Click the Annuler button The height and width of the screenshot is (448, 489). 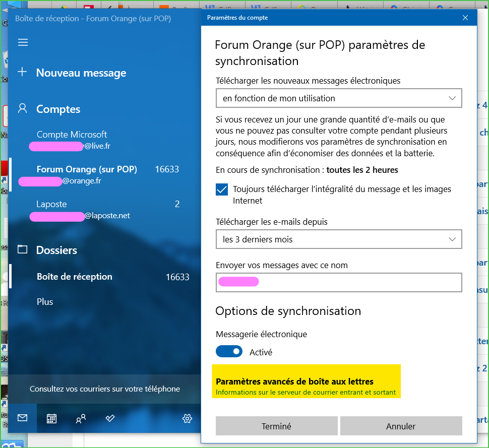click(401, 426)
